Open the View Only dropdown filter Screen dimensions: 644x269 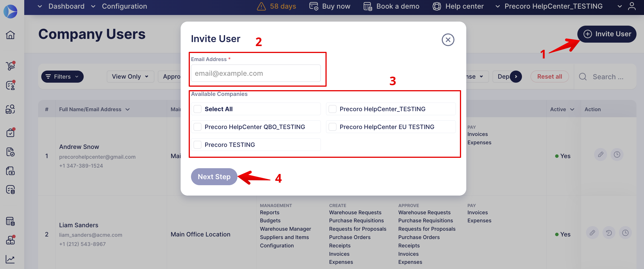(130, 77)
